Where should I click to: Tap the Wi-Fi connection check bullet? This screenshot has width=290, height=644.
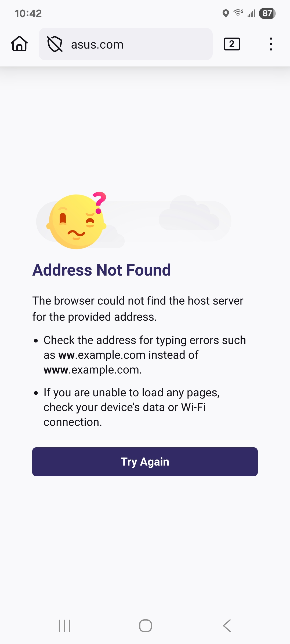[132, 407]
